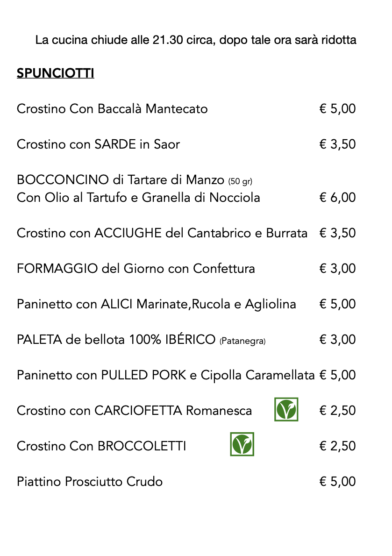This screenshot has height=556, width=392.
Task: Click the vegetarian icon beside Carciofetta Romanesca
Action: coord(286,409)
